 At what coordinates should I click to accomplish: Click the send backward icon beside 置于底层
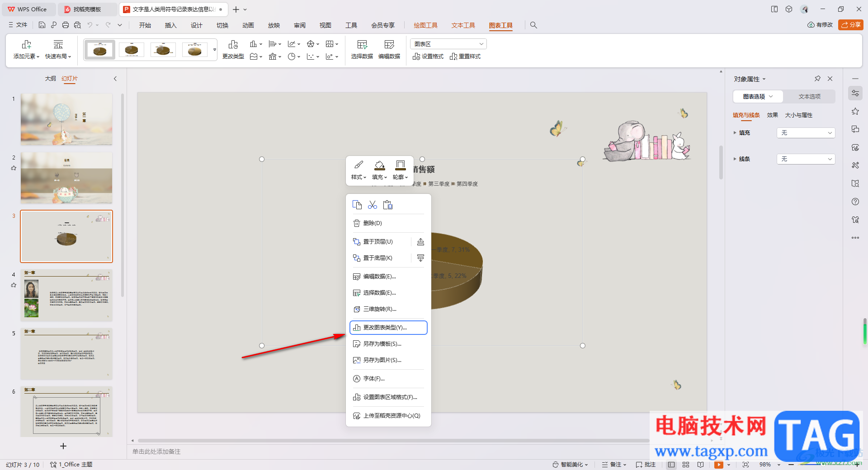(x=420, y=258)
